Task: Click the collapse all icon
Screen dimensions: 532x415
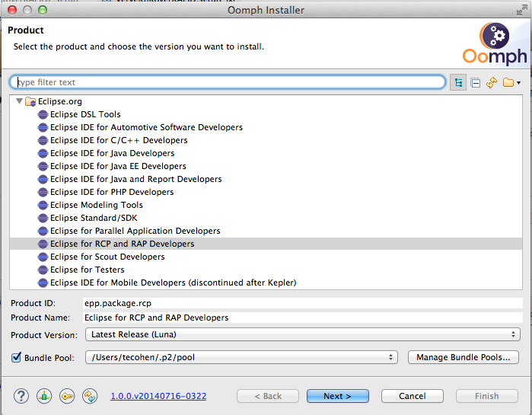Action: (476, 82)
